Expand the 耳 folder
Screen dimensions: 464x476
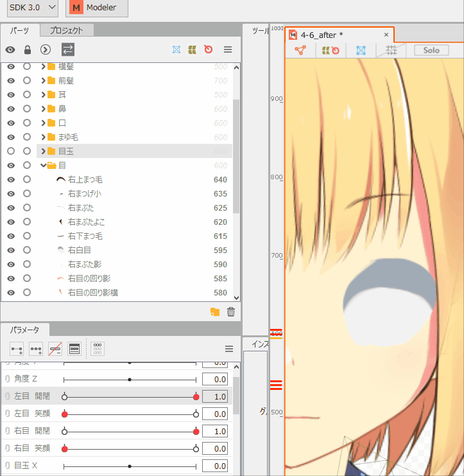(x=43, y=94)
